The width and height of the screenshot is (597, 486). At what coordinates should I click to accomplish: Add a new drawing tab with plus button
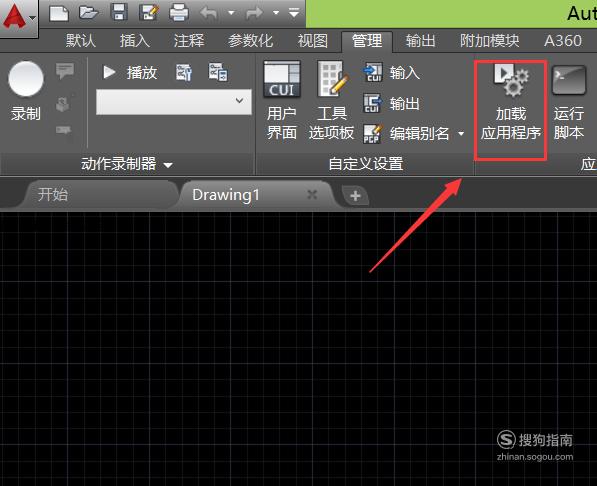[x=355, y=196]
